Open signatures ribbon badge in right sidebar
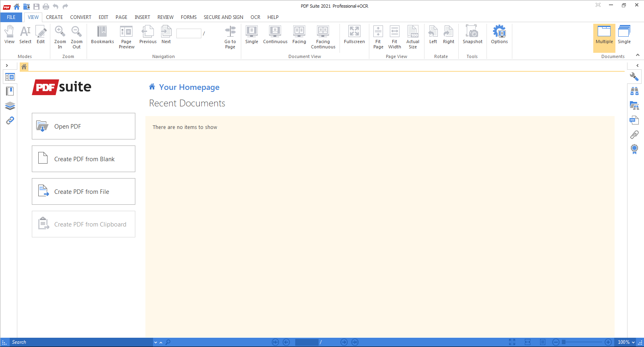This screenshot has height=347, width=644. (634, 149)
